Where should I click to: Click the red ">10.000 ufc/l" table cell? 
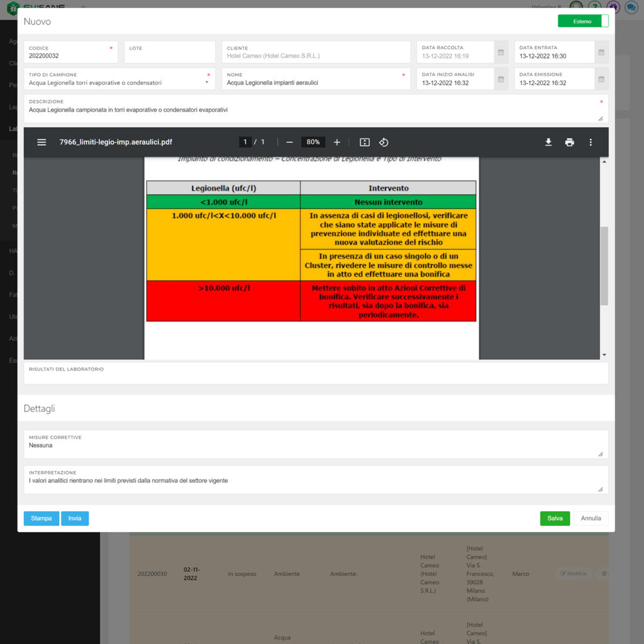click(223, 301)
